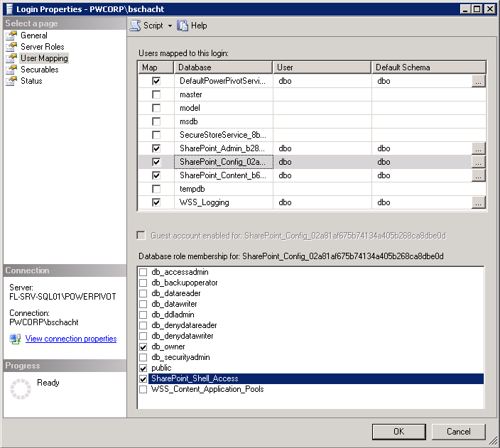The image size is (500, 448).
Task: Check the SecureStoreService database map box
Action: 156,135
